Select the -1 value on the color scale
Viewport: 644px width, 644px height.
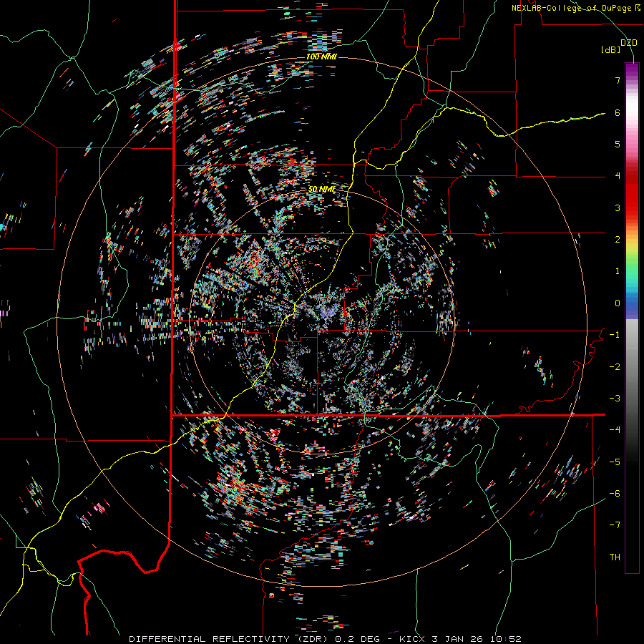click(x=615, y=335)
